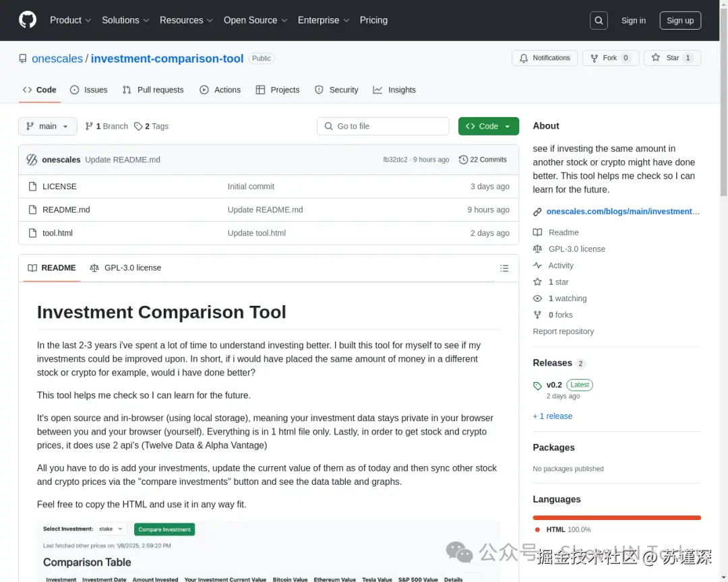
Task: Open the search magnifier button
Action: pos(599,20)
